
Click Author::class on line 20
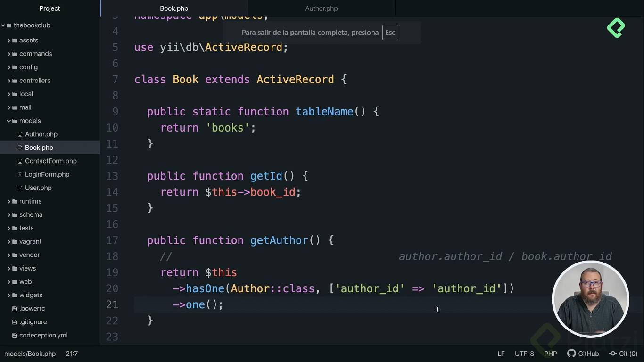272,288
